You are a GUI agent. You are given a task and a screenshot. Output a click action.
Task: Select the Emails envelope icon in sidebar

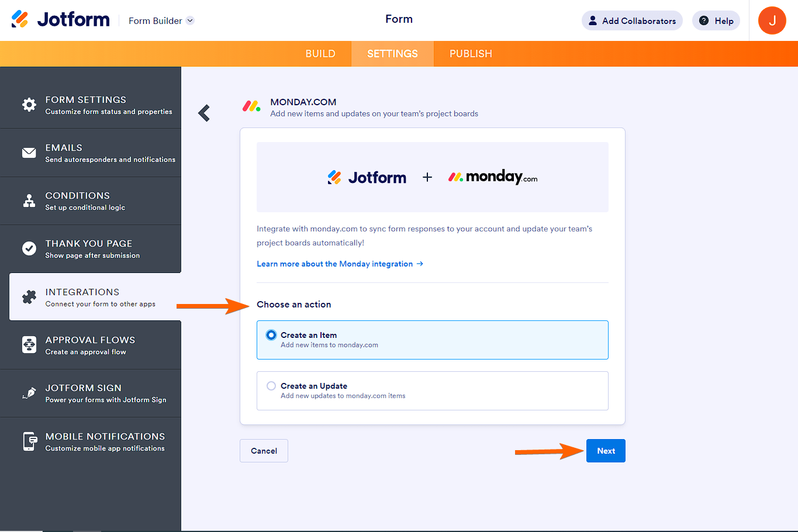tap(29, 152)
